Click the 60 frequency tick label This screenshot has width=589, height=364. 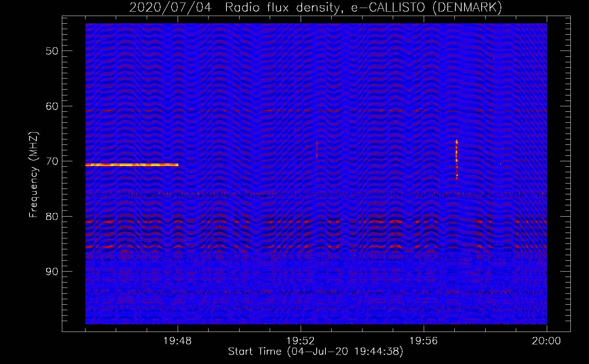pos(52,106)
